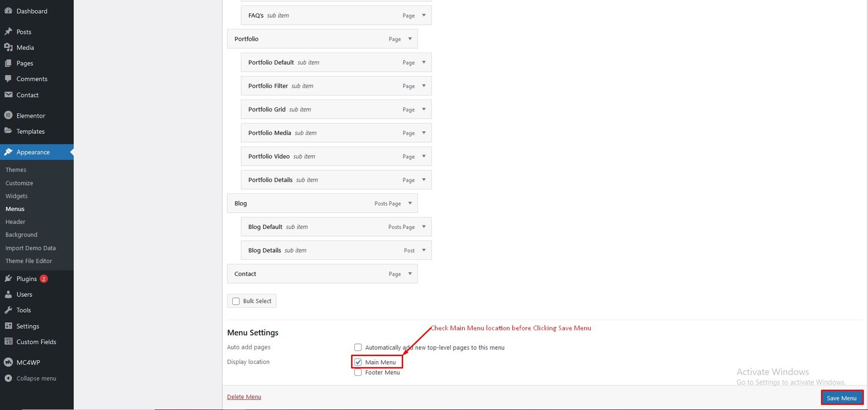Click the Tools wrench icon

8,310
